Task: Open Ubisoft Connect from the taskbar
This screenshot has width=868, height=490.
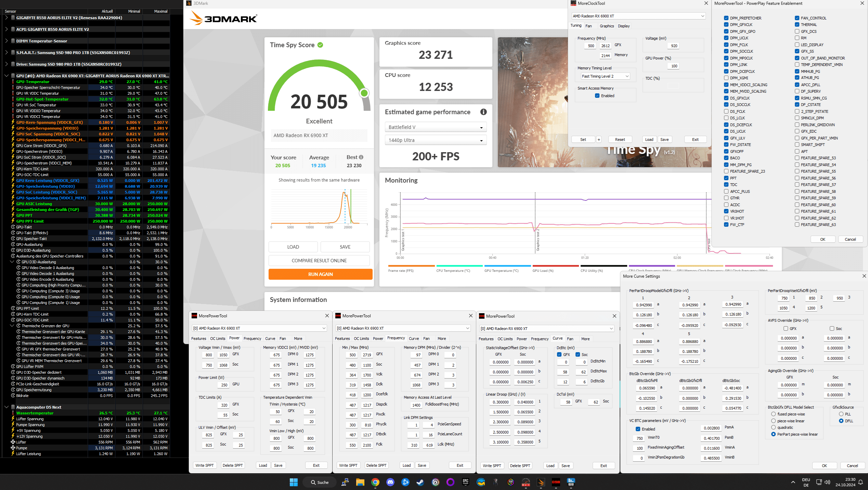Action: tap(436, 482)
